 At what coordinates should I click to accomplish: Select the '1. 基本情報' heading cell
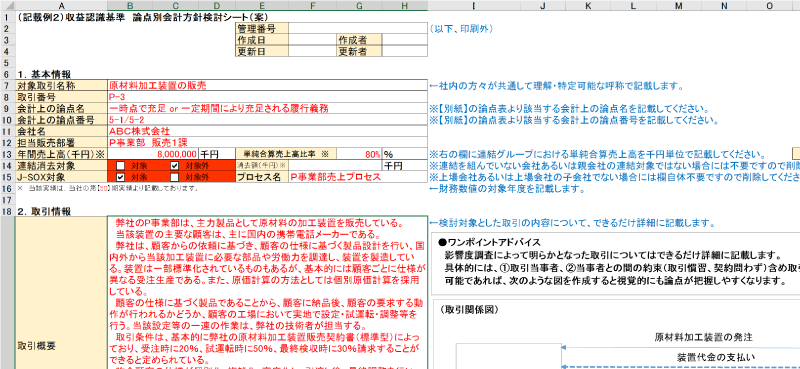coord(43,74)
